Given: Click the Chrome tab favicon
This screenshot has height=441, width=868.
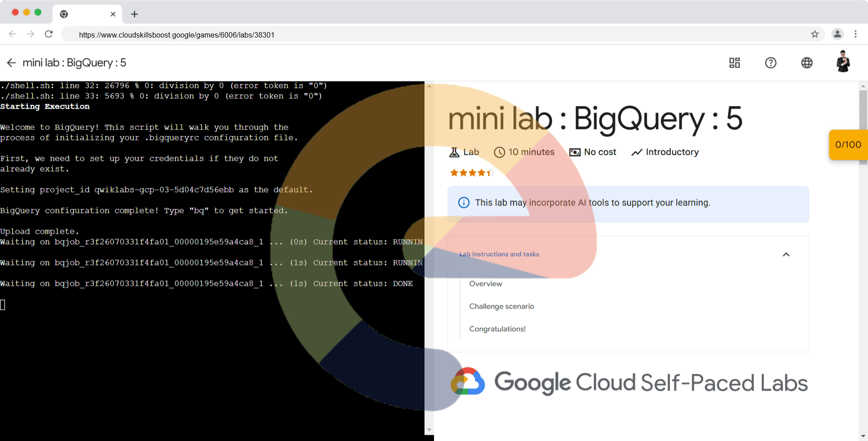Looking at the screenshot, I should tap(64, 14).
